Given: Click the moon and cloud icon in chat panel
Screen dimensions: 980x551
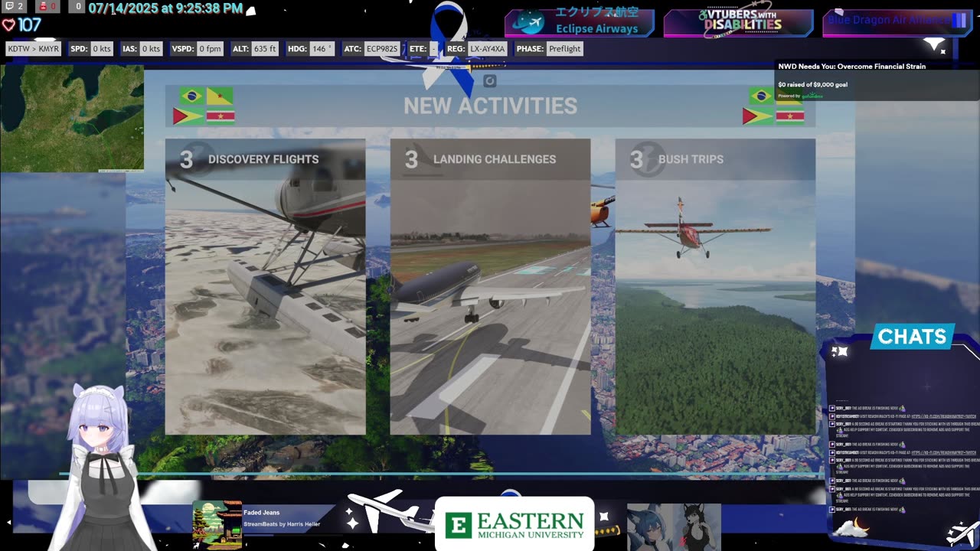Looking at the screenshot, I should pyautogui.click(x=851, y=527).
